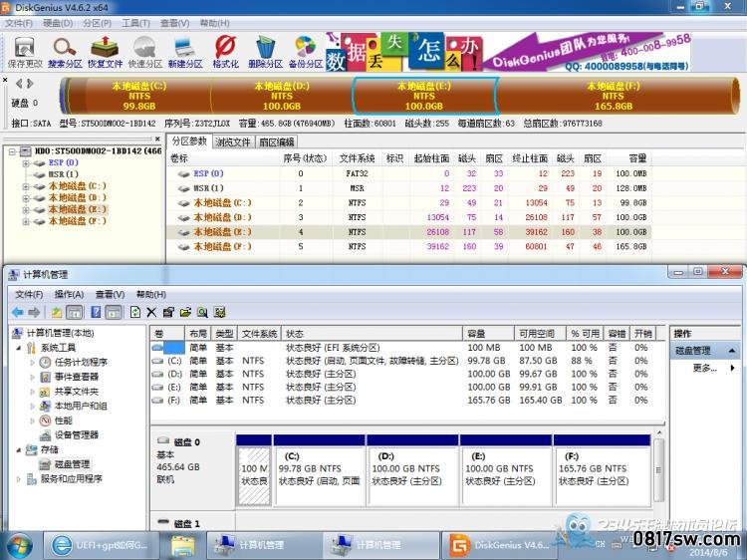Select the 磁盘管理 tree item
Screen dimensions: 747x560
(72, 463)
